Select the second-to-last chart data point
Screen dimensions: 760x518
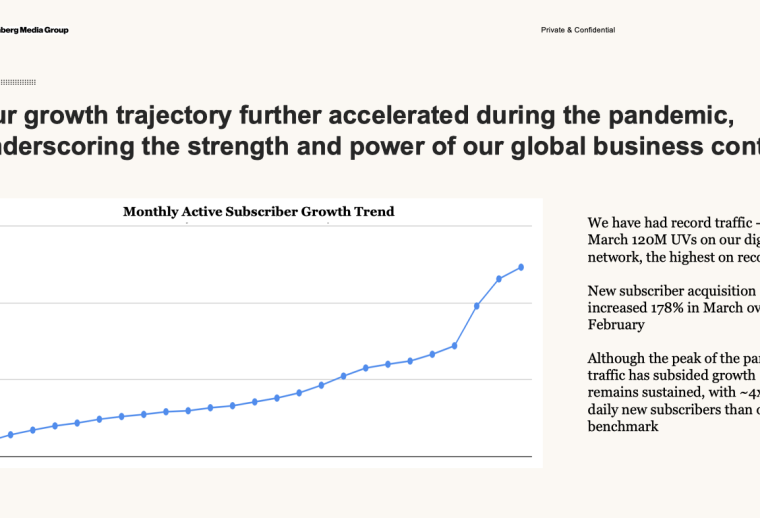(x=499, y=278)
